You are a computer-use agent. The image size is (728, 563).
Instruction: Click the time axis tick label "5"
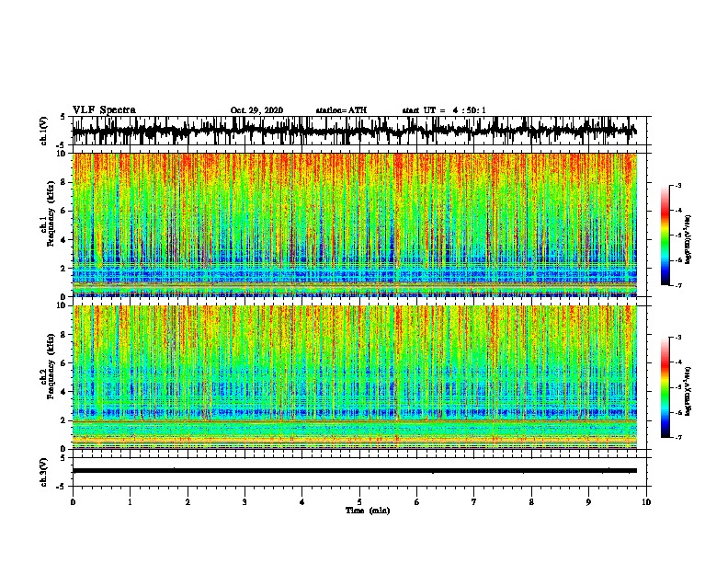coord(359,502)
